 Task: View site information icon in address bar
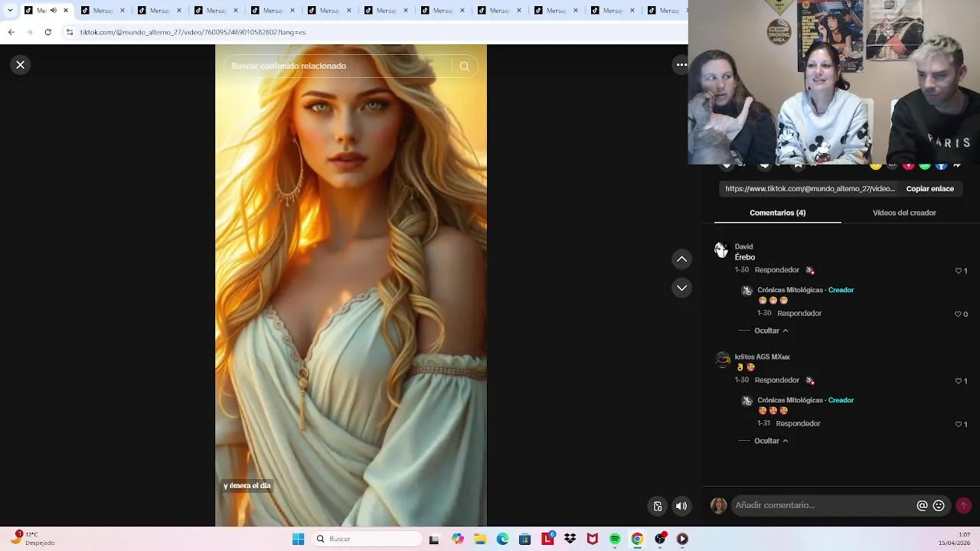click(69, 32)
